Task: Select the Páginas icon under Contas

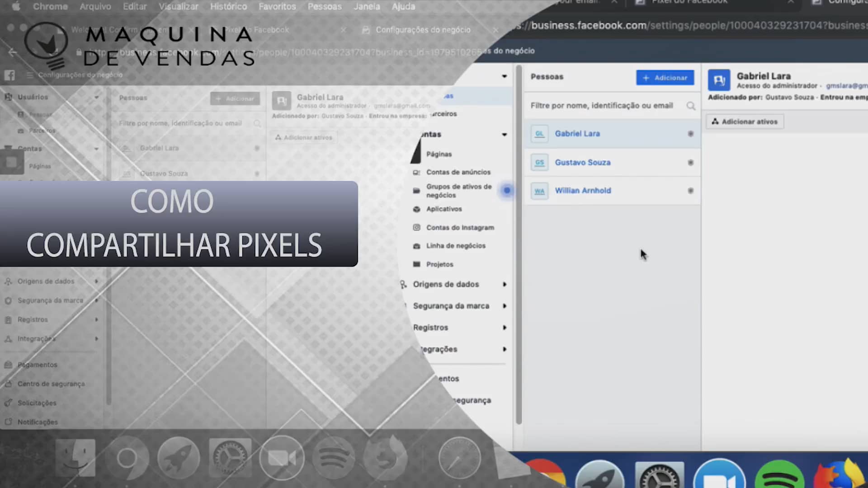Action: coord(439,154)
